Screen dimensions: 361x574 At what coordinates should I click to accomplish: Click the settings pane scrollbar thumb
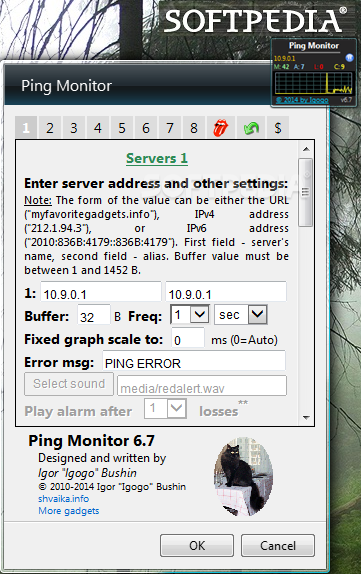click(x=305, y=193)
